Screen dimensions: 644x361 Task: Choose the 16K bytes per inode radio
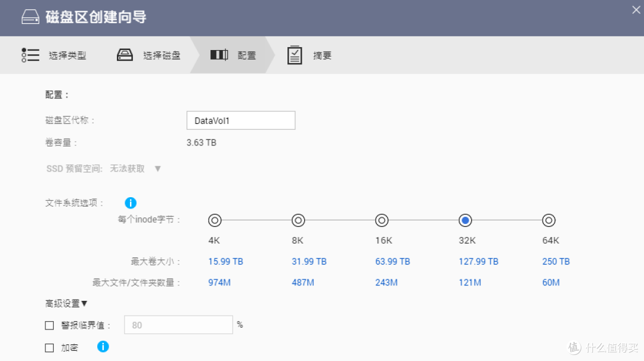coord(382,220)
